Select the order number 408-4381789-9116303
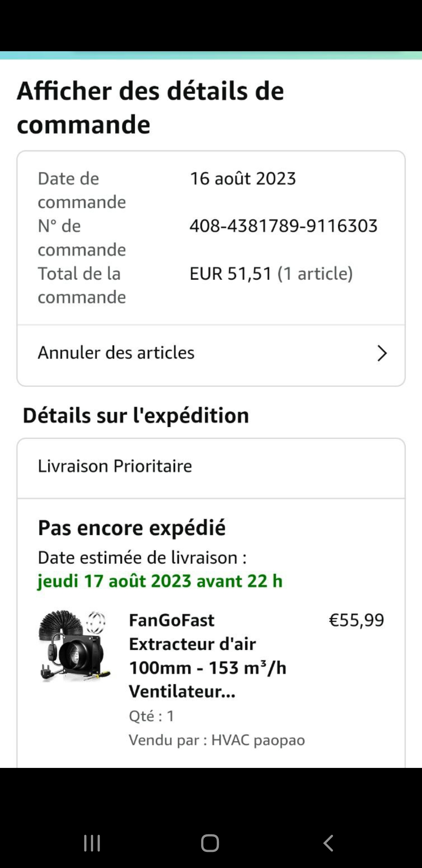Viewport: 422px width, 868px height. point(283,226)
